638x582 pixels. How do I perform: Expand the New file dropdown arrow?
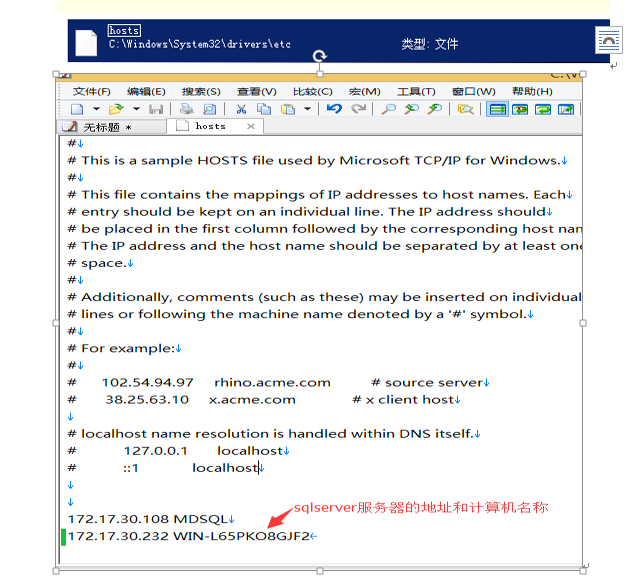pyautogui.click(x=96, y=109)
